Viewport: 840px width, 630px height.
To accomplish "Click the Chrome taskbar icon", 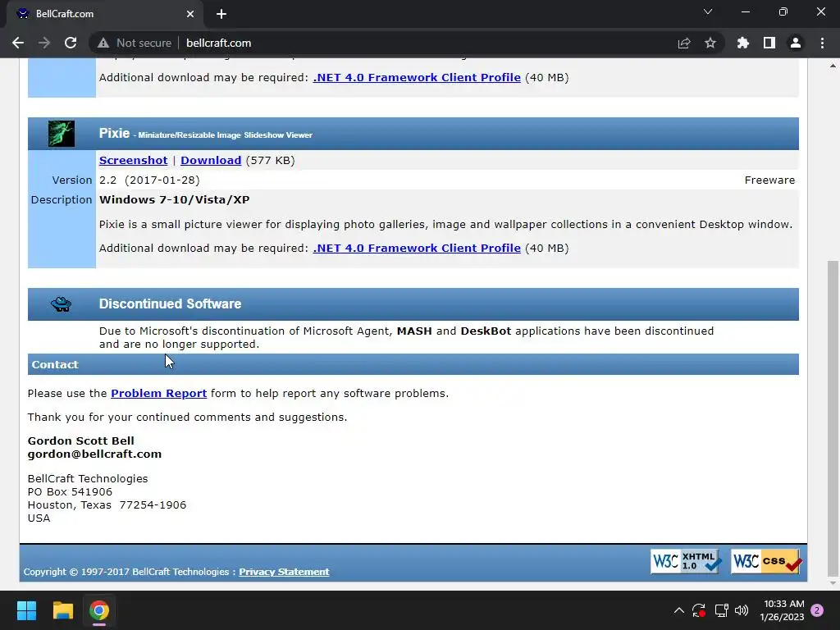I will click(x=99, y=610).
